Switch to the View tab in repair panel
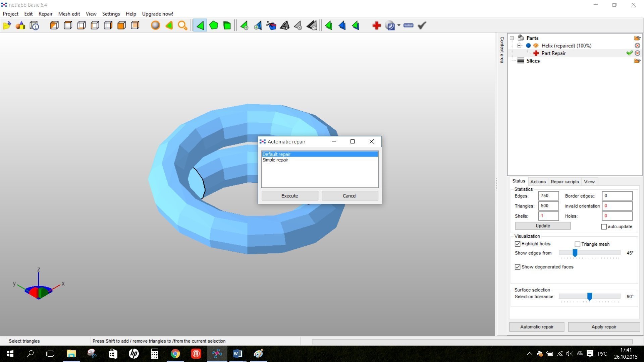This screenshot has height=362, width=644. point(589,182)
